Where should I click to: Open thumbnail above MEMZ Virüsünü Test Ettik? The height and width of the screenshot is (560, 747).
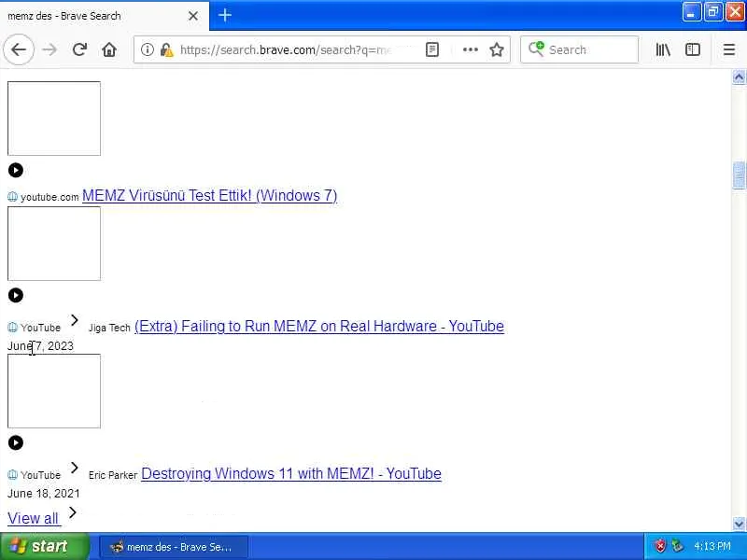click(54, 119)
